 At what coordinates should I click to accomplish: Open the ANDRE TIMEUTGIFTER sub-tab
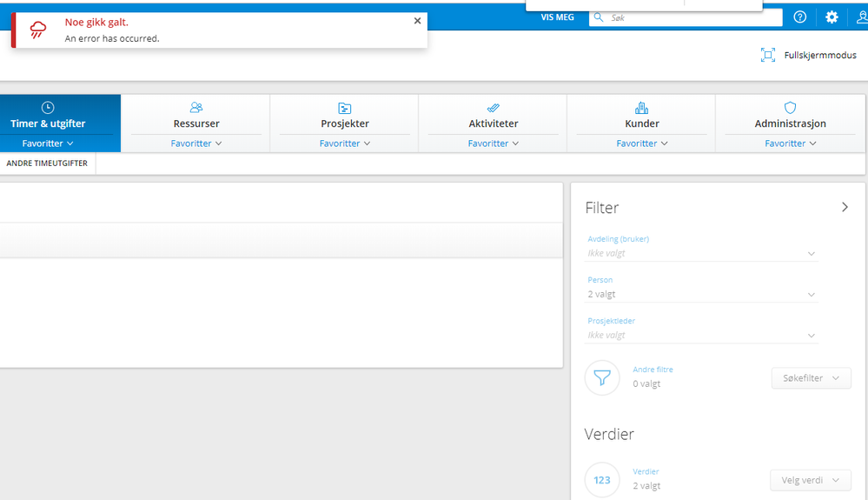point(47,163)
